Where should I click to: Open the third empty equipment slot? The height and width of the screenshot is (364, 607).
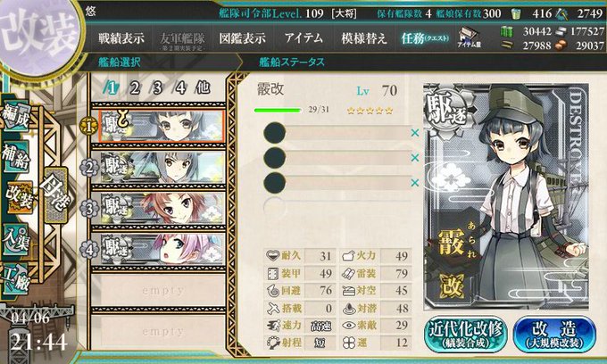coord(337,183)
